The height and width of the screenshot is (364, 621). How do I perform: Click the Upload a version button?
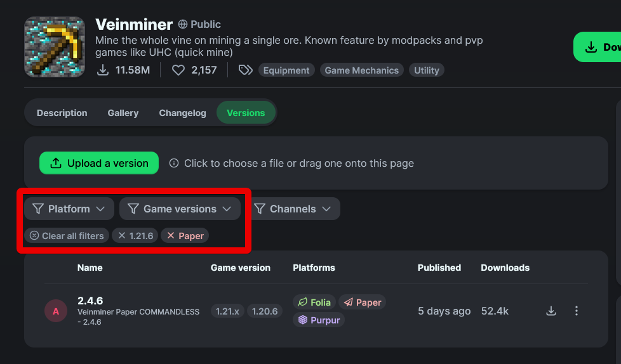pos(99,163)
